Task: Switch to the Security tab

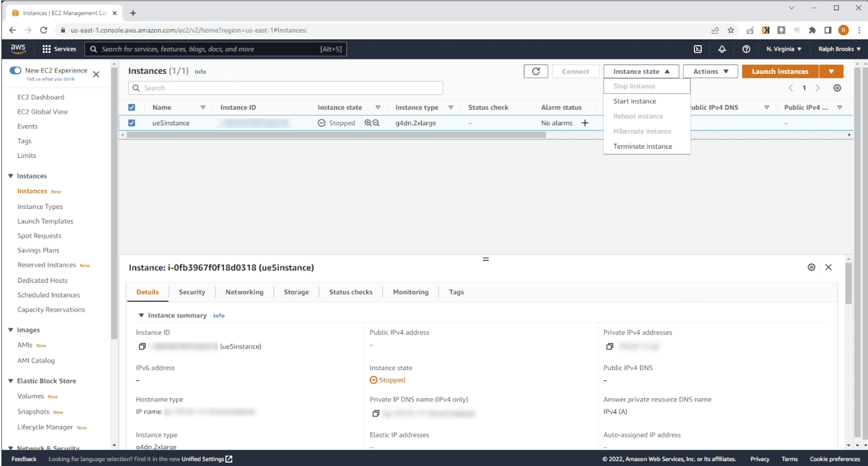Action: pyautogui.click(x=192, y=292)
